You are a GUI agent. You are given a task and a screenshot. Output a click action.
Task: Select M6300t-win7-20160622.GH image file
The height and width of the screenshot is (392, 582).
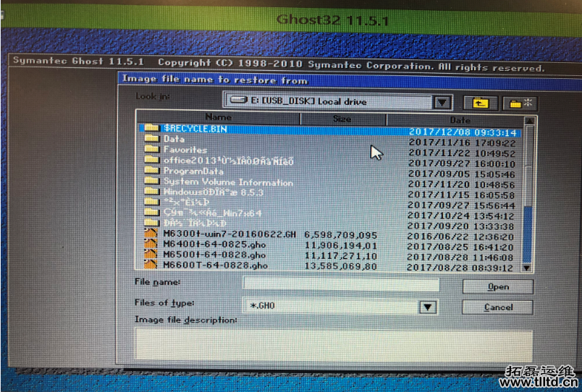click(218, 234)
